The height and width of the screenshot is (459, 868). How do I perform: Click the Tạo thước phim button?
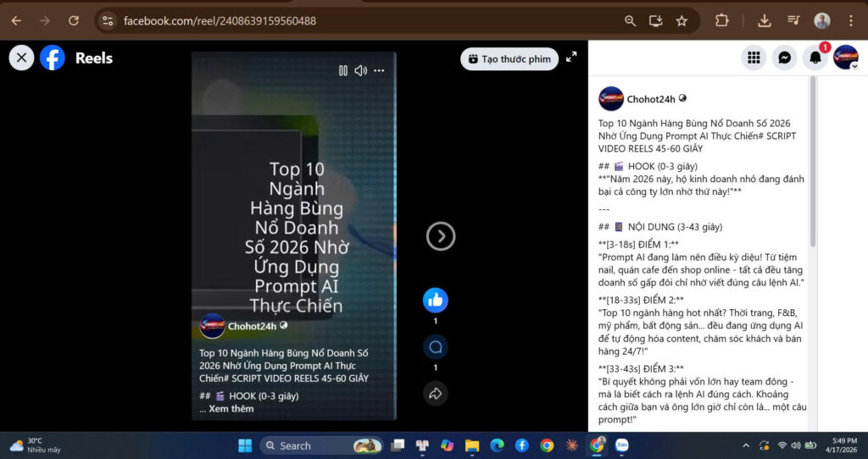(x=509, y=58)
